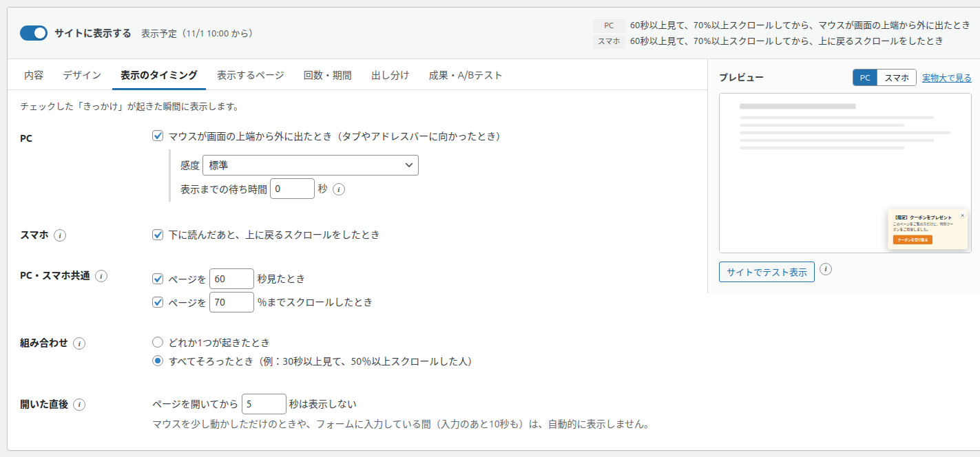
Task: Click the PC summary badge in header
Action: coord(609,25)
